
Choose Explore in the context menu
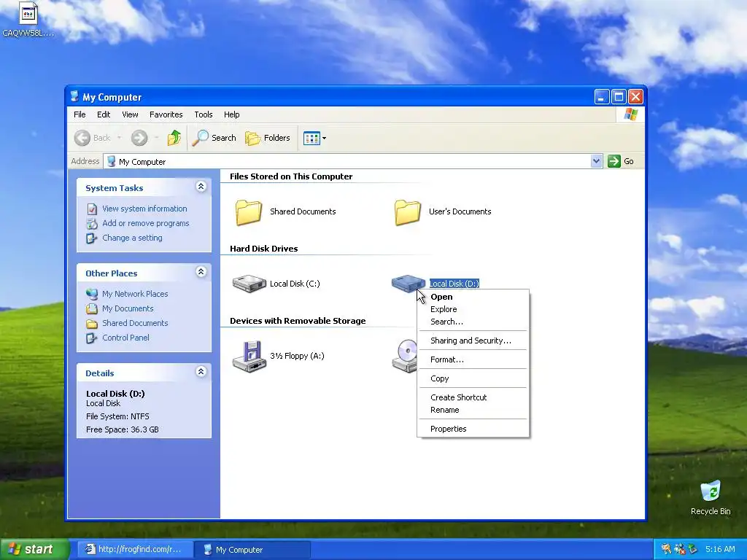[473, 309]
